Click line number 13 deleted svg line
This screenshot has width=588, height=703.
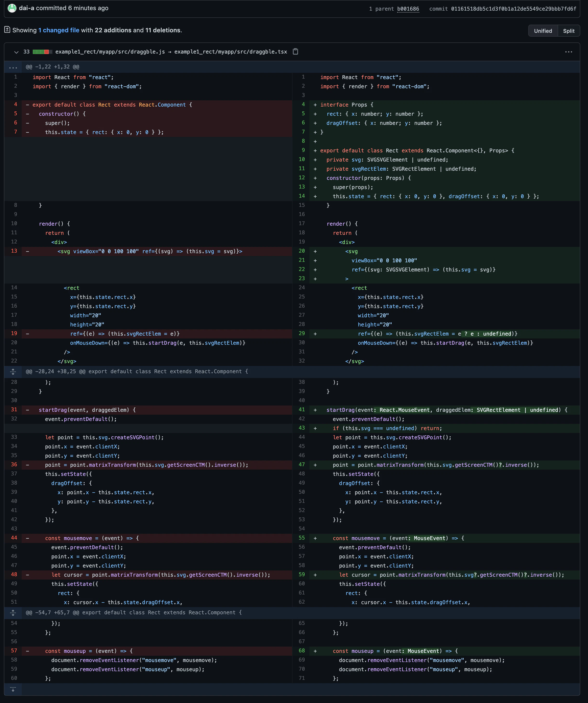coord(14,251)
